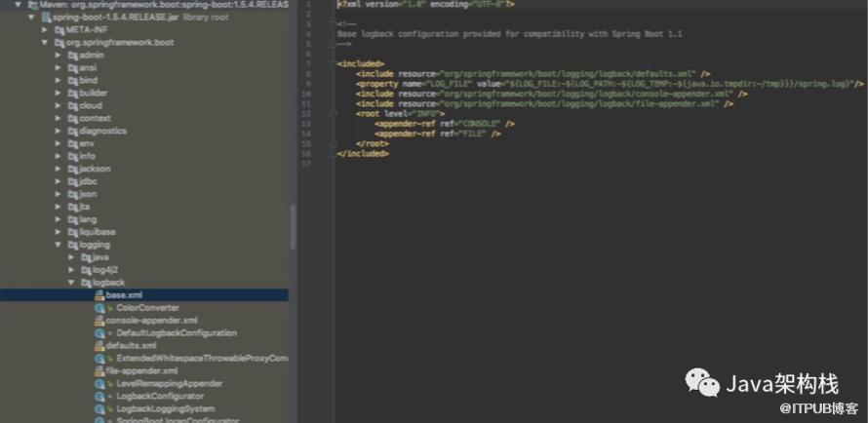
Task: Open LogbackLoggingSystem class
Action: tap(166, 409)
